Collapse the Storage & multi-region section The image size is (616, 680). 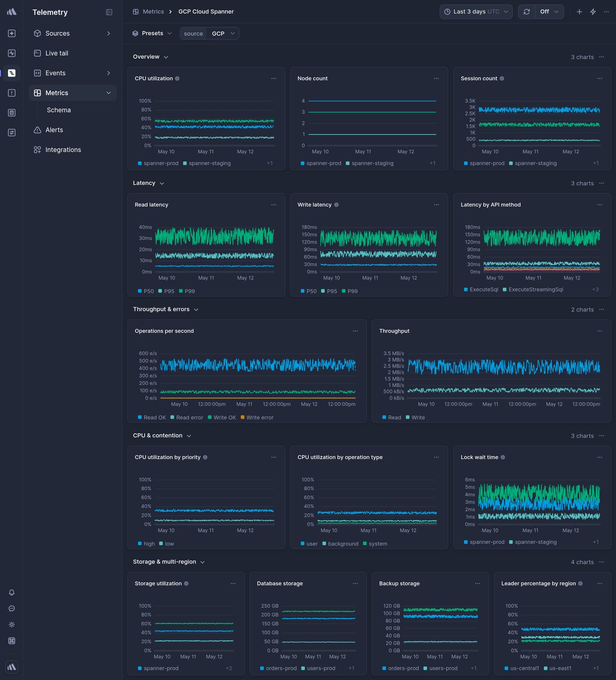(x=169, y=562)
